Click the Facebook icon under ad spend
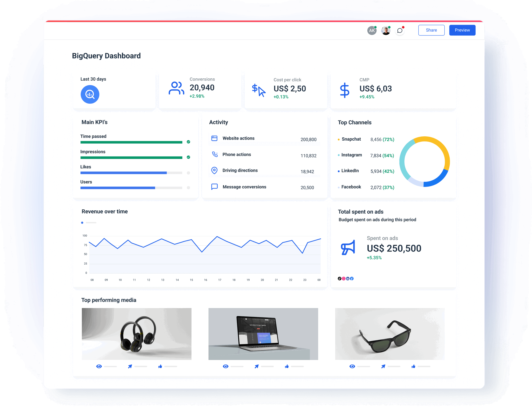Image resolution: width=532 pixels, height=409 pixels. 352,279
